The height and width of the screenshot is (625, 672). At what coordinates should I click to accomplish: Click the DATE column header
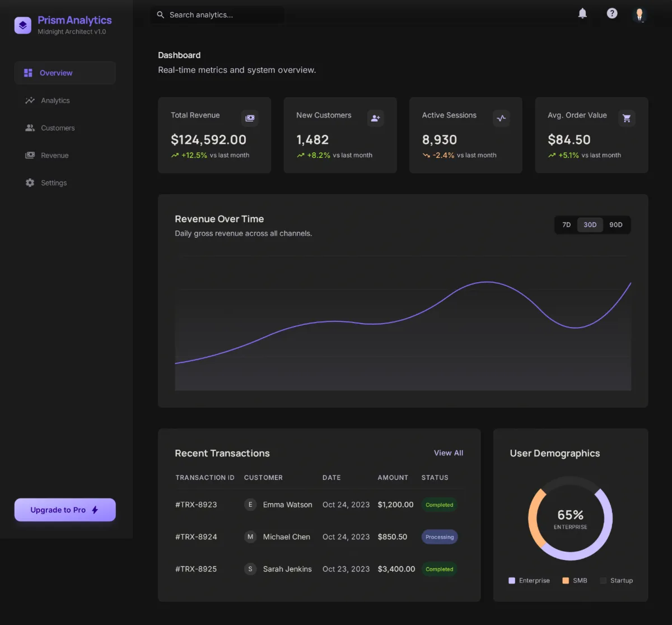click(332, 478)
